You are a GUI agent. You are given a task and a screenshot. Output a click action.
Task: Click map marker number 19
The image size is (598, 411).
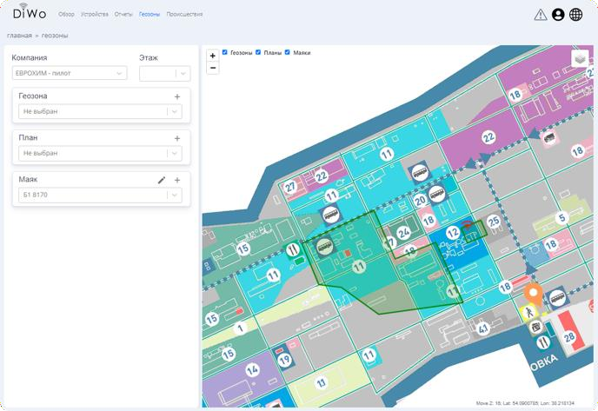click(285, 360)
